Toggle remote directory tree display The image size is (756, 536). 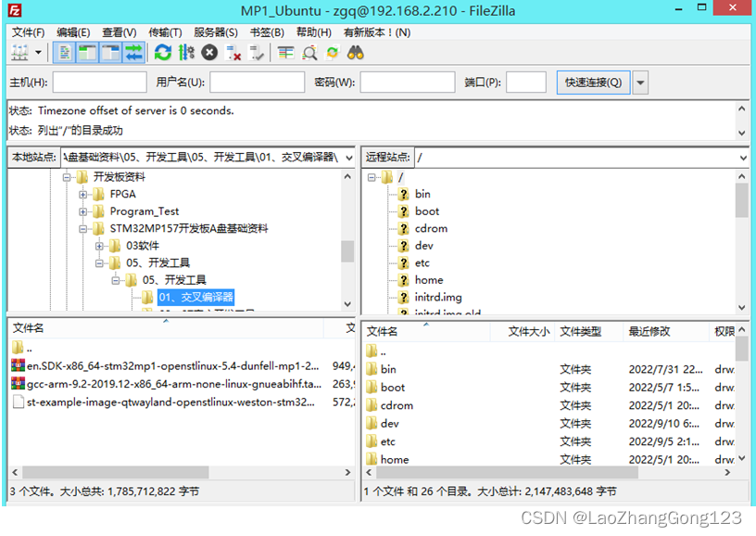[x=110, y=53]
